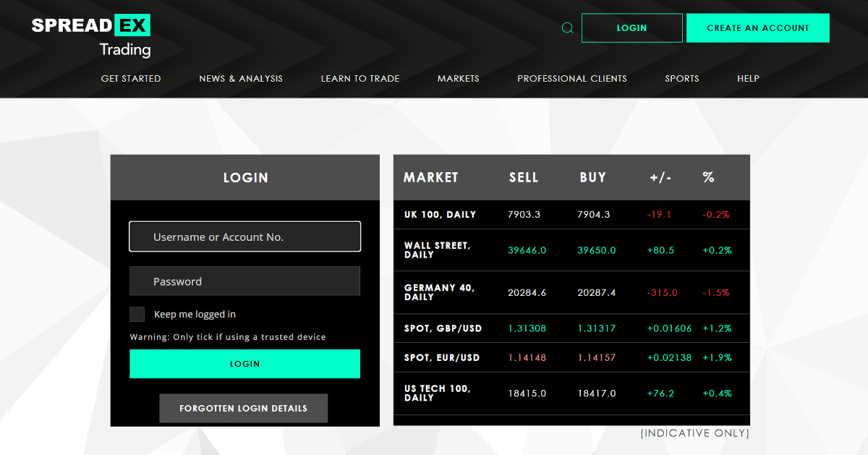868x455 pixels.
Task: Click the (Indicative Only) note
Action: point(695,433)
